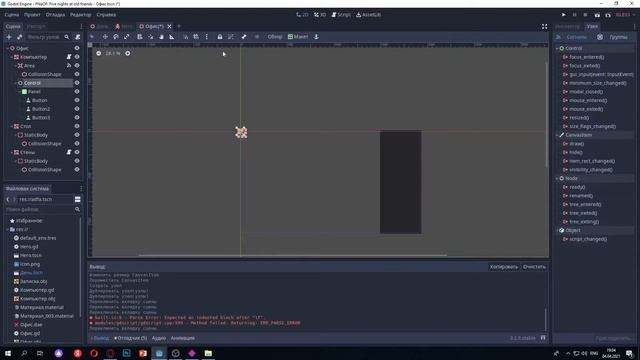Click anchor icon in canvas toolbar

pos(316,37)
